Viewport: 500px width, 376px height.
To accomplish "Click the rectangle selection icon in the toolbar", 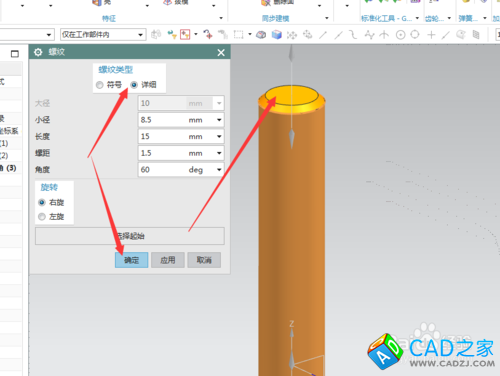I will [x=238, y=34].
